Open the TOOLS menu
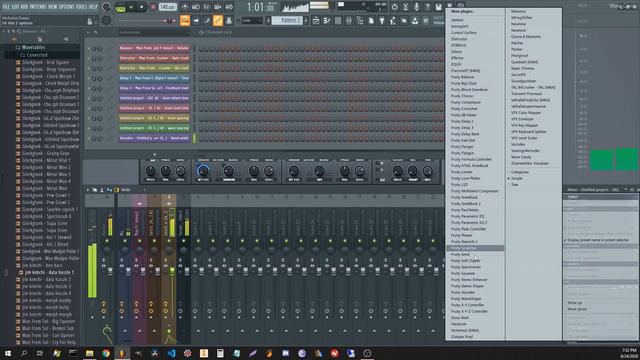The height and width of the screenshot is (360, 640). coord(82,7)
